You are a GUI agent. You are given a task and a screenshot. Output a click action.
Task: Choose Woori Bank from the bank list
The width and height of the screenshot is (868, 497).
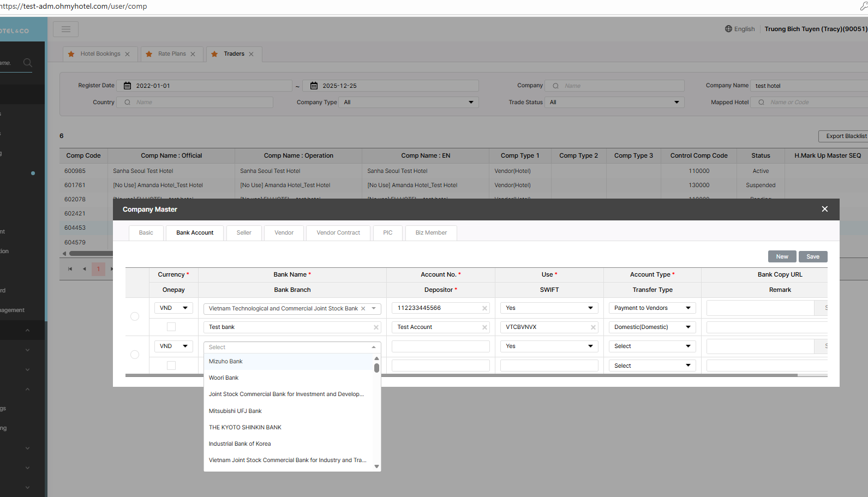[224, 378]
